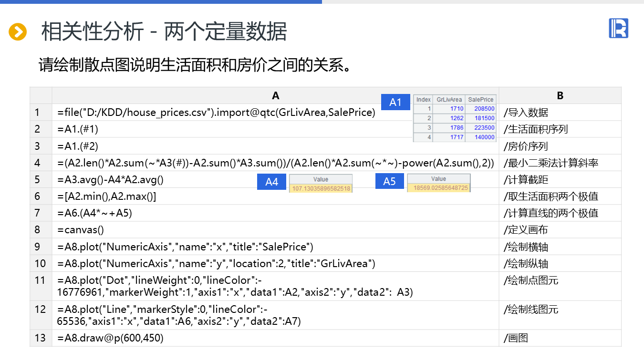Click the comment "/定义画布"
This screenshot has width=644, height=362.
(x=526, y=230)
